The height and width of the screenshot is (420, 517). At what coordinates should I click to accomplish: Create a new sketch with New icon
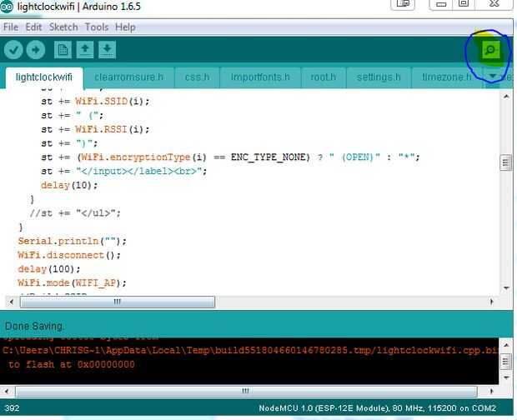(x=63, y=50)
